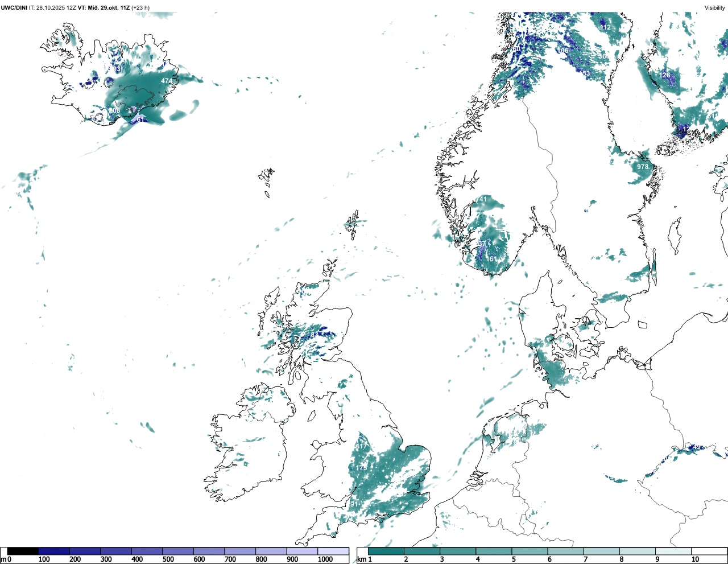Image resolution: width=728 pixels, height=564 pixels.
Task: Click the 'km' unit label on the legend
Action: tap(362, 559)
